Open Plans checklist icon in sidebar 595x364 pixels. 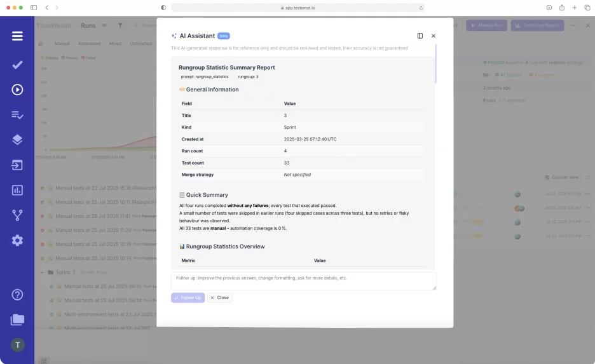tap(17, 115)
